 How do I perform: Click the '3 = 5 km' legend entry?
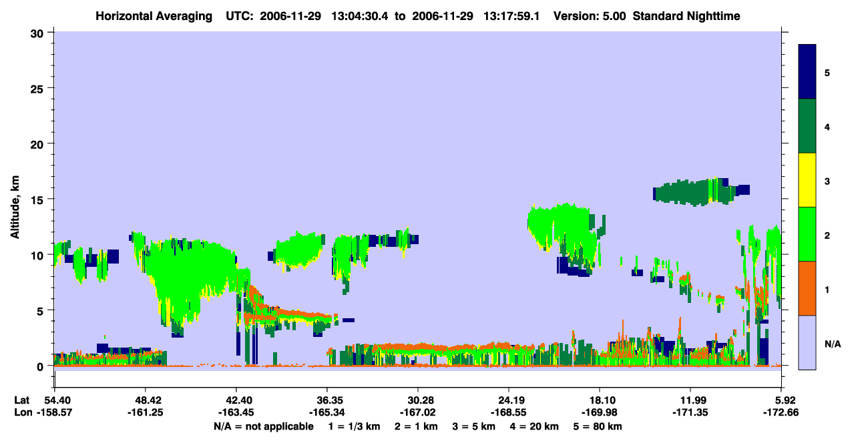(x=473, y=426)
